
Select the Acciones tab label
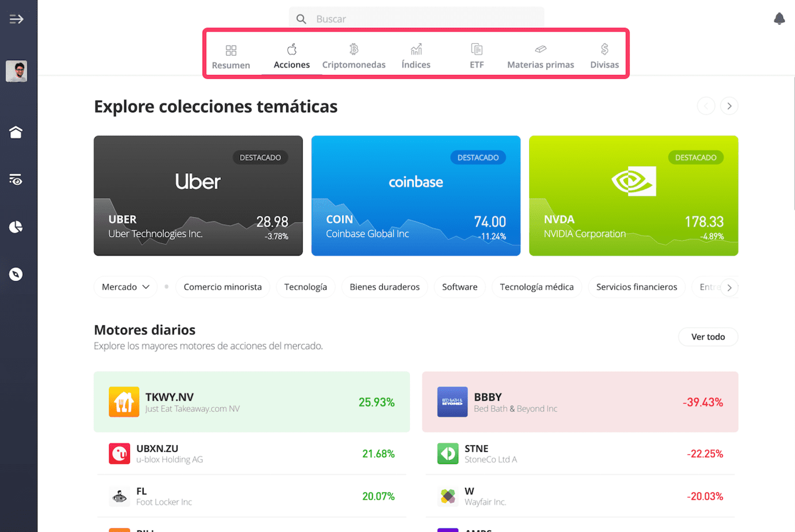click(292, 64)
